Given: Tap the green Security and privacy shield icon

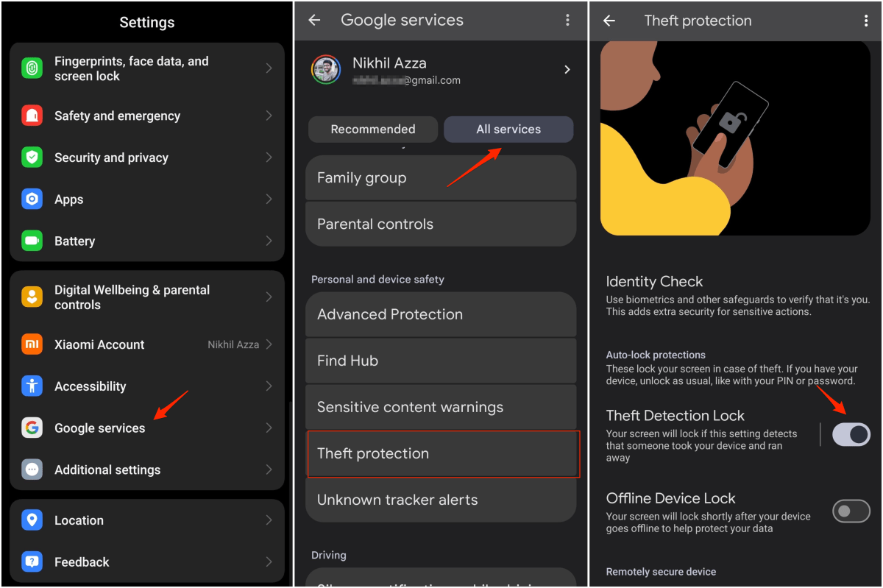Looking at the screenshot, I should 32,157.
